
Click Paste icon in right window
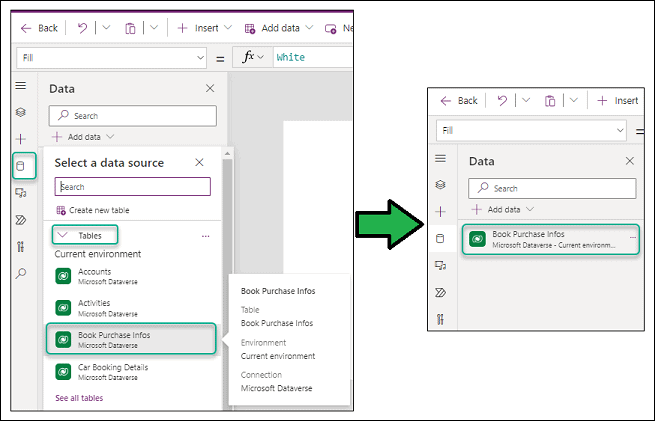[550, 101]
